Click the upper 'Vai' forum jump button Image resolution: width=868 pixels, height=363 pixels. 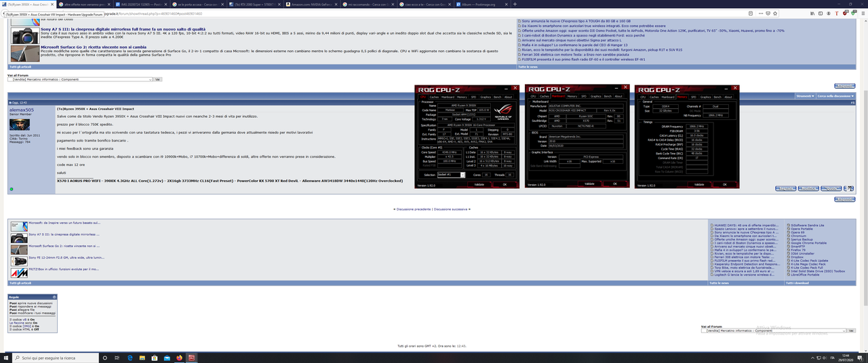pos(157,79)
